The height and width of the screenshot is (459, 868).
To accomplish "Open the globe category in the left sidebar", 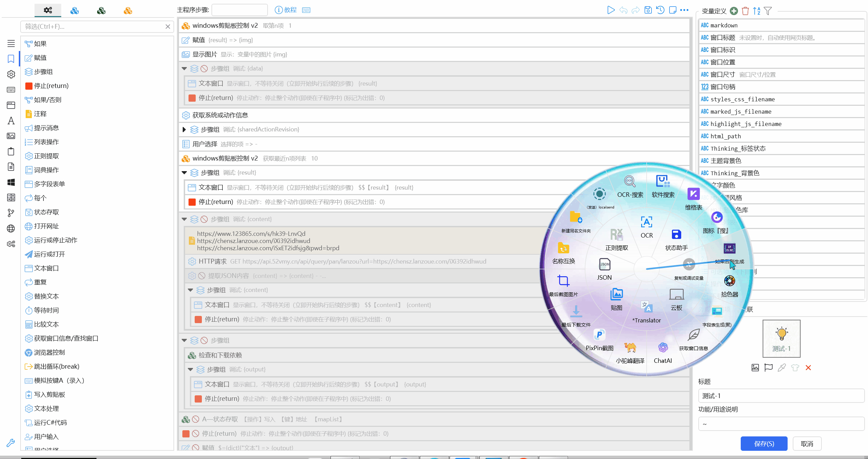I will [11, 228].
